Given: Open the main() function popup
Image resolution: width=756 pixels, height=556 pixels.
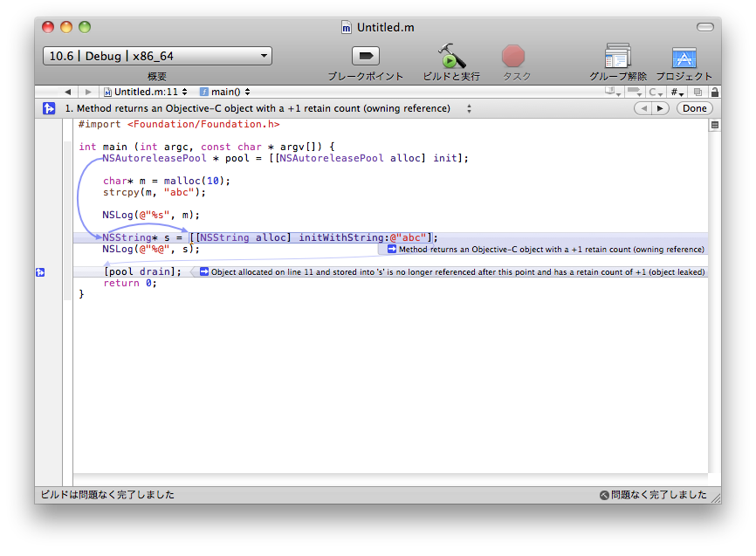Looking at the screenshot, I should click(x=224, y=92).
